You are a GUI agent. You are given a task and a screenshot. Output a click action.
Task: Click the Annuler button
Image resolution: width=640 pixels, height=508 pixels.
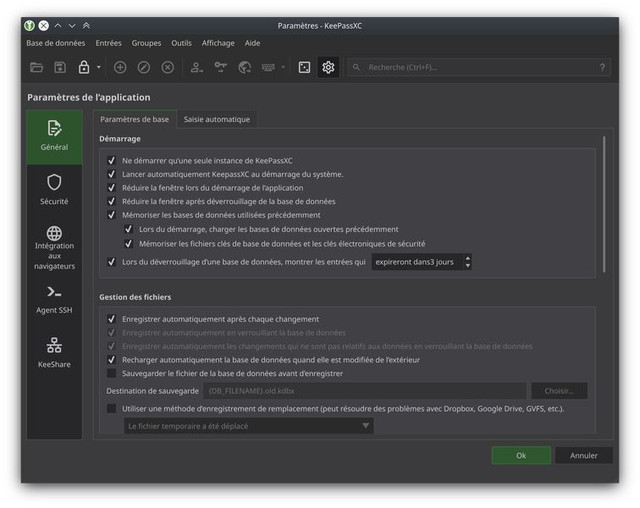(x=584, y=455)
